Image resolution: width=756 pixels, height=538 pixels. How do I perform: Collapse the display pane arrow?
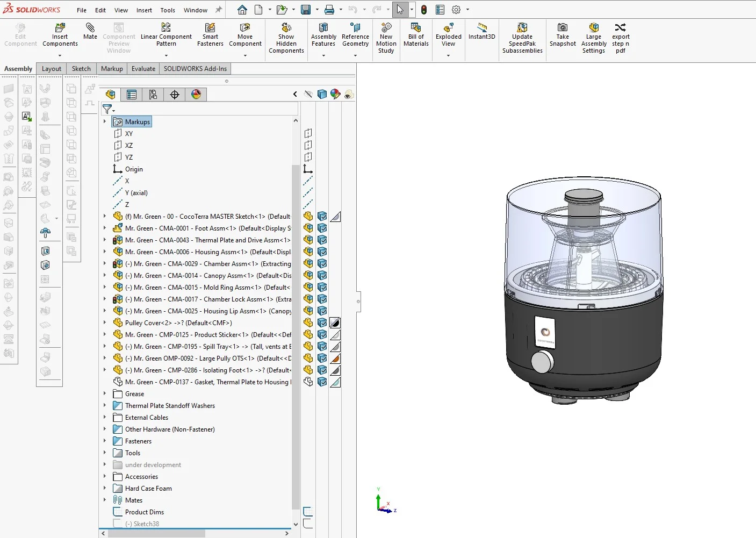point(295,94)
